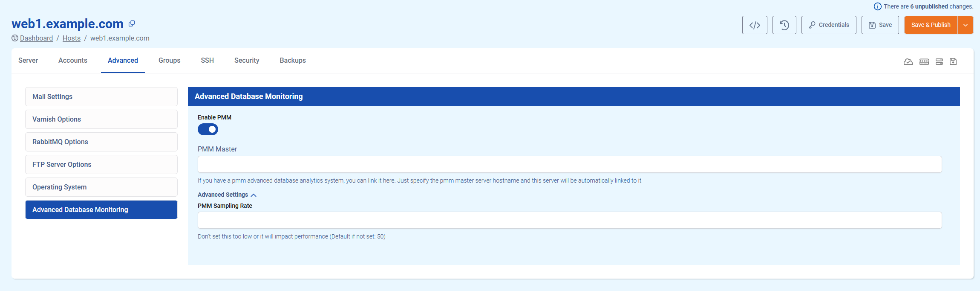Go to the Hosts breadcrumb link

pyautogui.click(x=72, y=38)
